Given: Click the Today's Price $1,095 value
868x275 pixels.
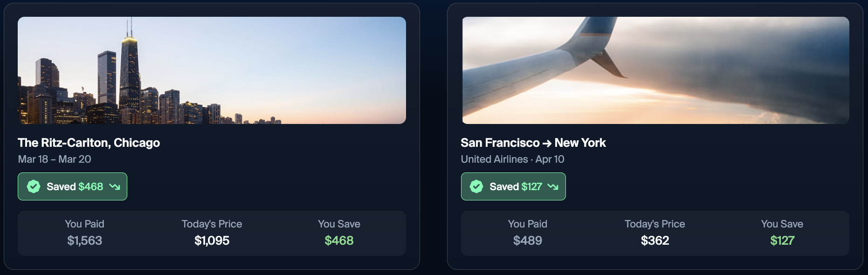Looking at the screenshot, I should pos(212,241).
